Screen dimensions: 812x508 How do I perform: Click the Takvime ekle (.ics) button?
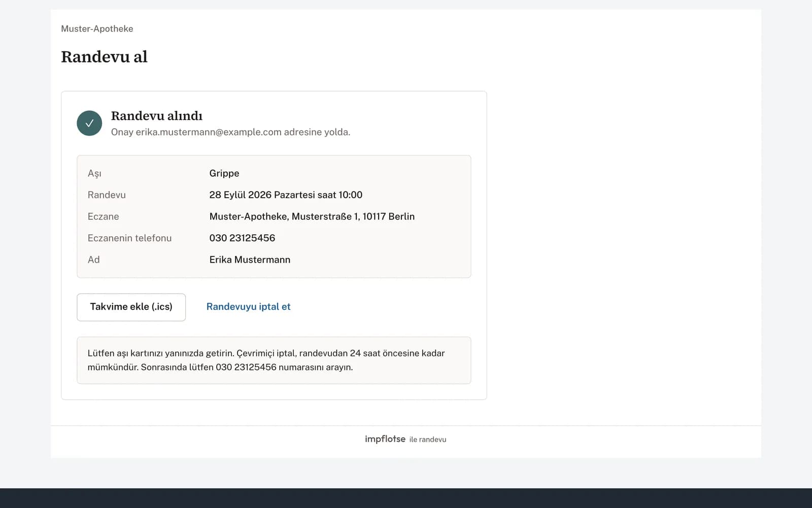coord(131,307)
